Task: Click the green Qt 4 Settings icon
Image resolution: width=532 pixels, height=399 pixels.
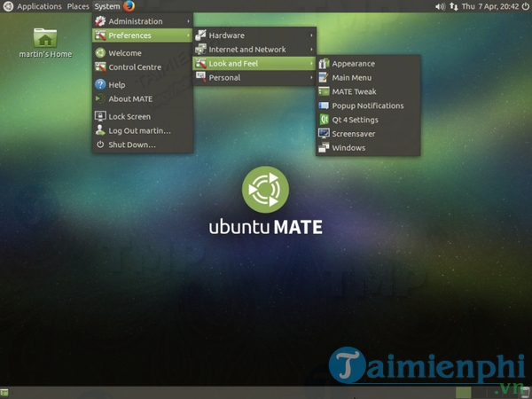Action: pos(324,120)
